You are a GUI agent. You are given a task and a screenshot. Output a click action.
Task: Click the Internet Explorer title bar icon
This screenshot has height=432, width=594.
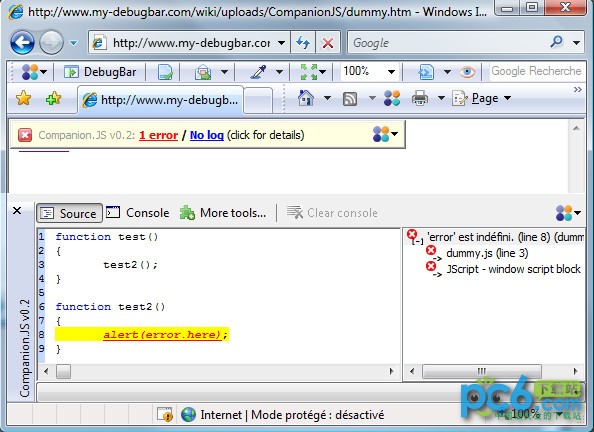pyautogui.click(x=16, y=13)
